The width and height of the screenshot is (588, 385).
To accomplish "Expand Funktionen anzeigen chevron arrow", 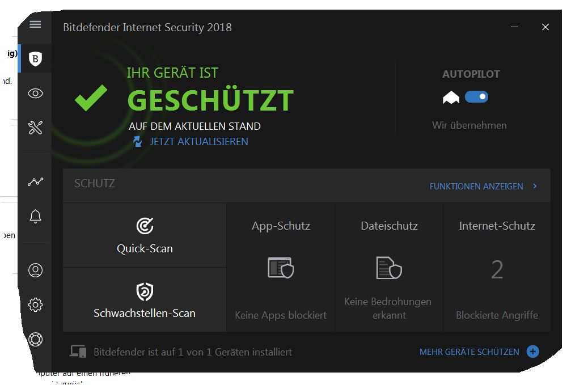I will coord(535,186).
